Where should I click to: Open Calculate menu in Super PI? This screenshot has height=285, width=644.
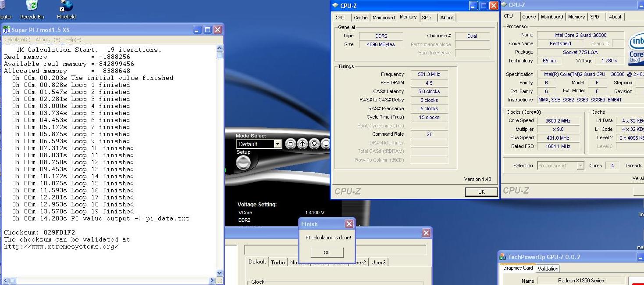[18, 40]
